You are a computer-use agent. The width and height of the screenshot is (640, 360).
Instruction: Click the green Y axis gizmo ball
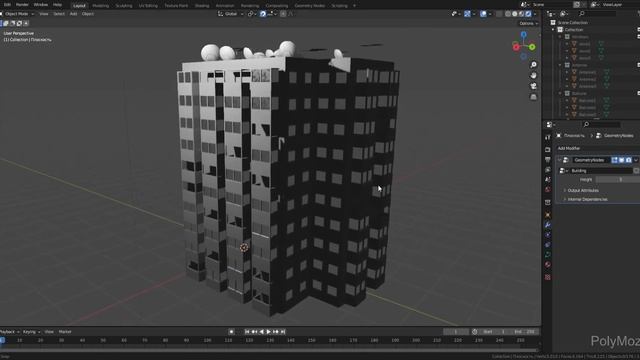pyautogui.click(x=532, y=47)
